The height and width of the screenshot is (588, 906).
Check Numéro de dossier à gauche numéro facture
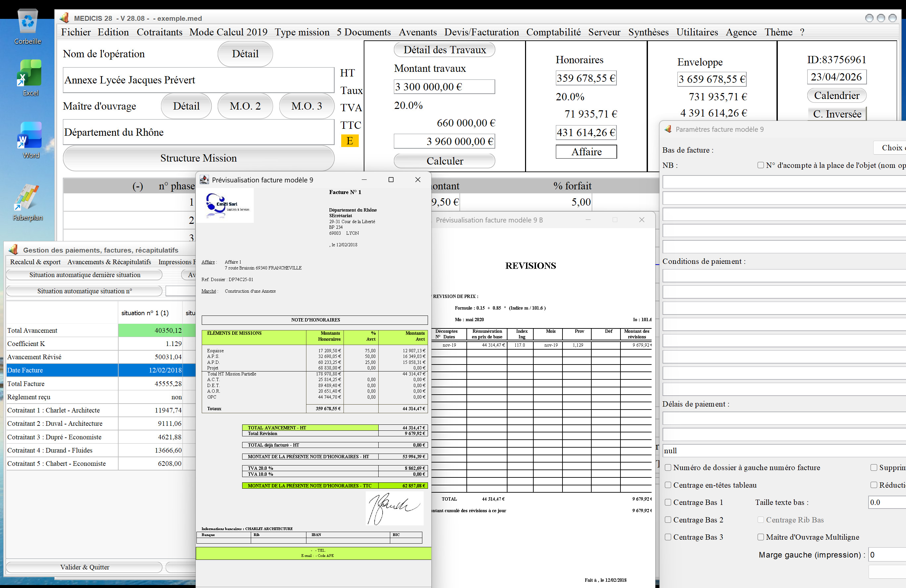tap(668, 467)
